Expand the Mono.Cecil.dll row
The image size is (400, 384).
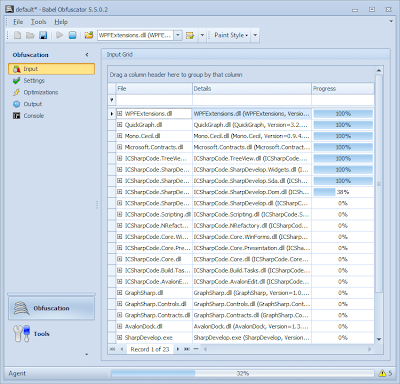point(120,136)
